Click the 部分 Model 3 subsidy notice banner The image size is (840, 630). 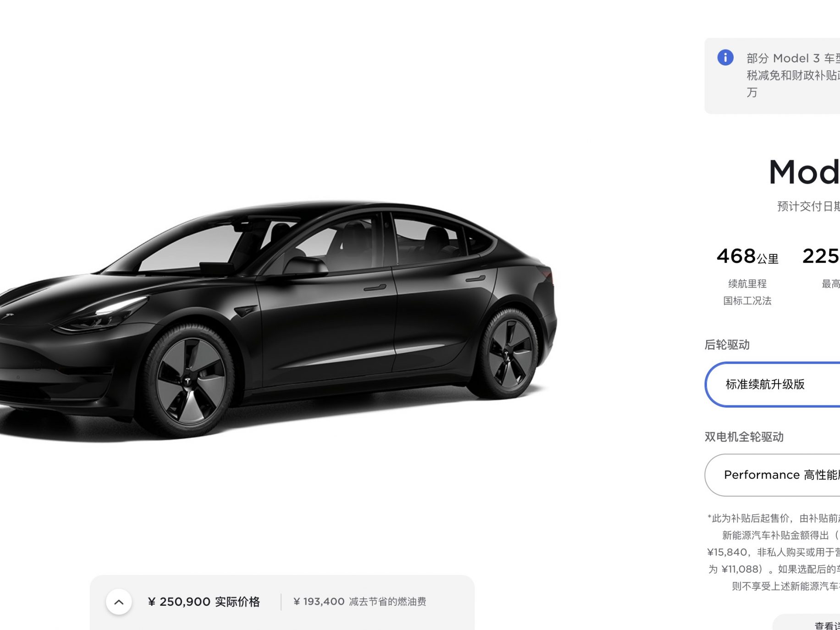[x=773, y=76]
